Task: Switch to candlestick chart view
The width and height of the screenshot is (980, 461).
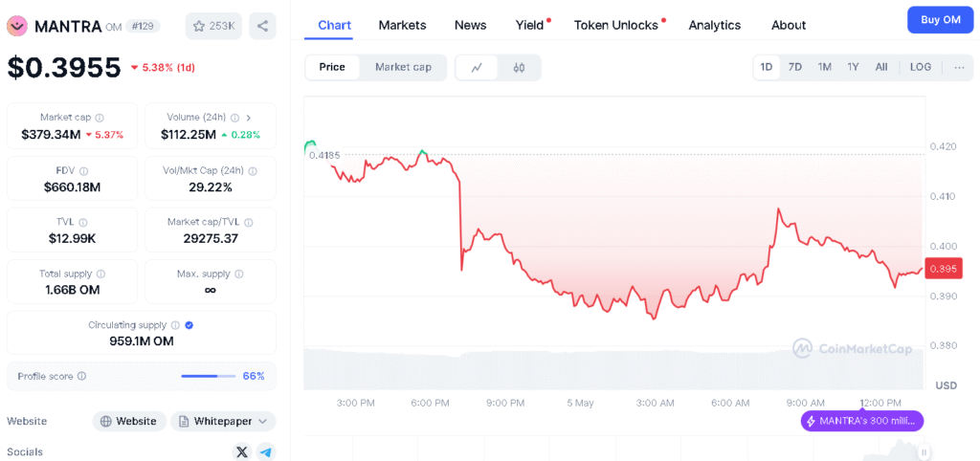Action: 519,68
